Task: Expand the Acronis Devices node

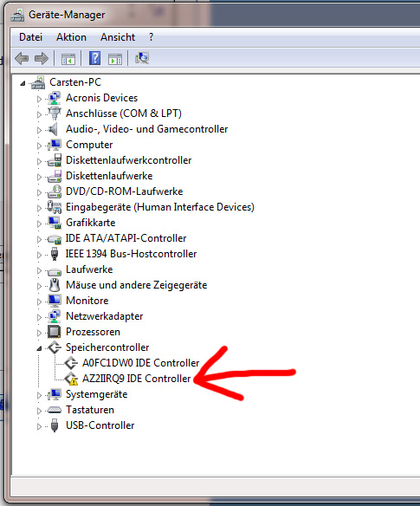Action: pyautogui.click(x=39, y=99)
